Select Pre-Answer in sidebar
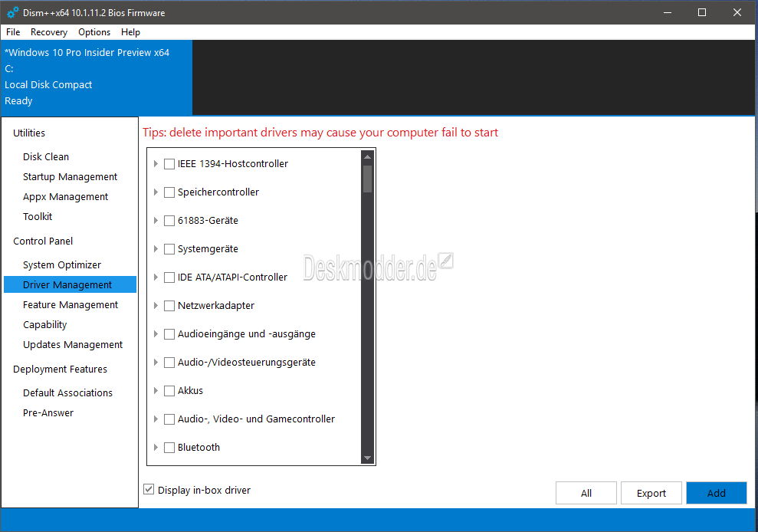 pos(48,412)
